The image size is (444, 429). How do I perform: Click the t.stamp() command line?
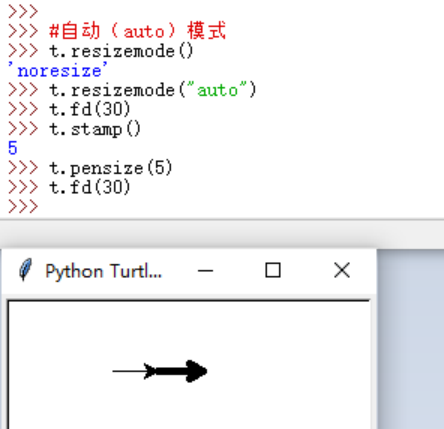click(x=95, y=129)
